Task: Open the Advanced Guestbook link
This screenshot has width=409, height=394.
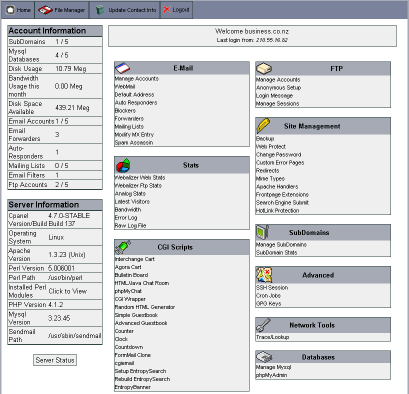Action: point(141,323)
